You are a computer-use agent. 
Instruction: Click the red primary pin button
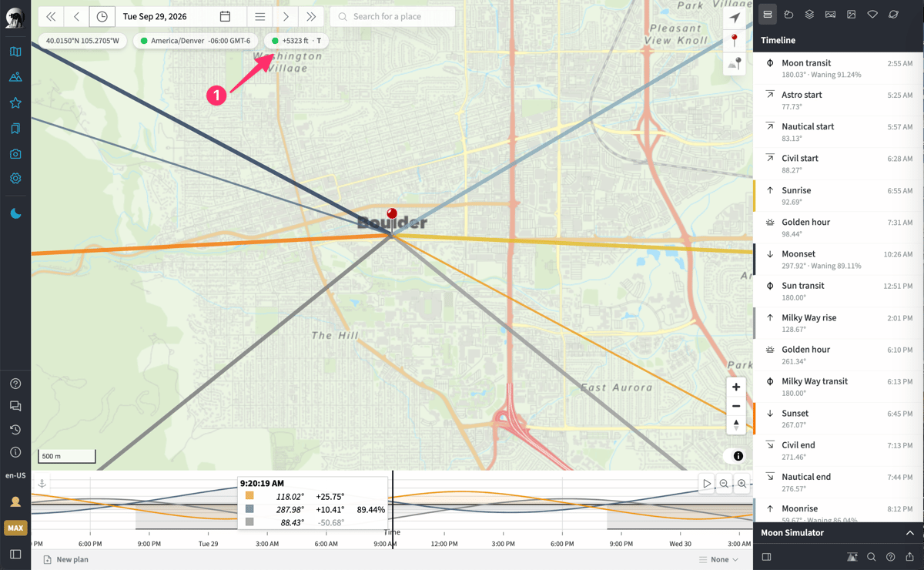[x=735, y=41]
